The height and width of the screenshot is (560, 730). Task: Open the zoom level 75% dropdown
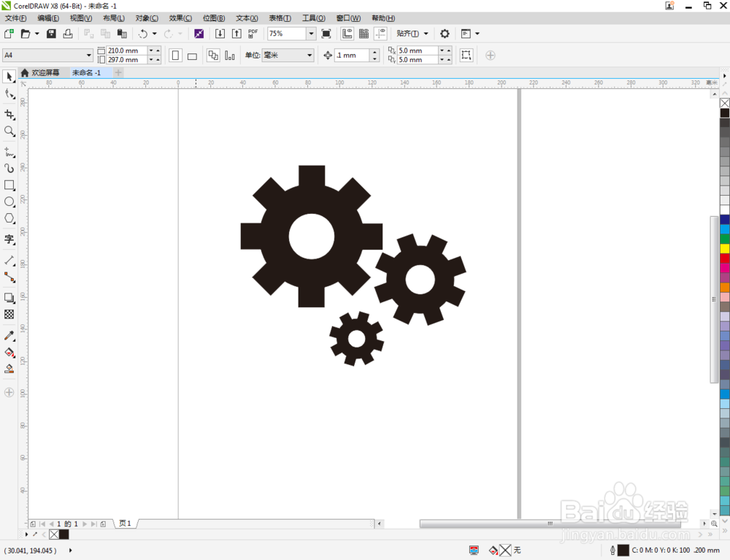(x=311, y=34)
